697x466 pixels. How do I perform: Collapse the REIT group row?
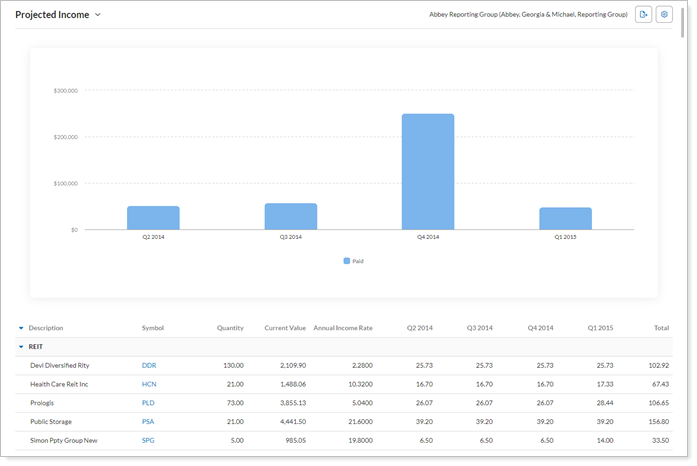tap(21, 347)
